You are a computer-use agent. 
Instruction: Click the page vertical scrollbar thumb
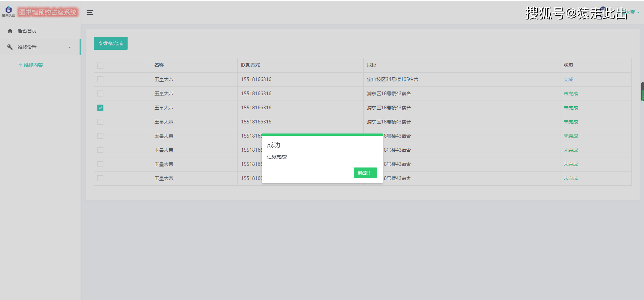pos(642,91)
